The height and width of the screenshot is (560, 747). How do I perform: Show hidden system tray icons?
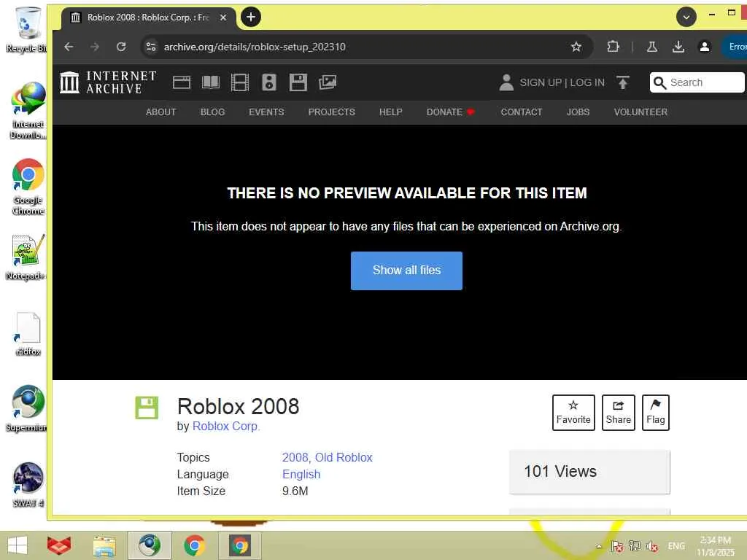(599, 546)
